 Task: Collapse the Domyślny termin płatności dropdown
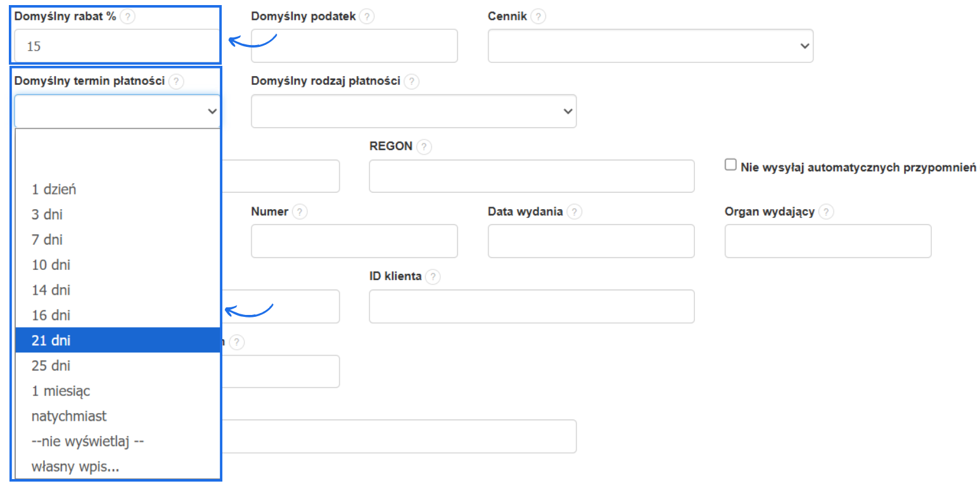pos(118,112)
